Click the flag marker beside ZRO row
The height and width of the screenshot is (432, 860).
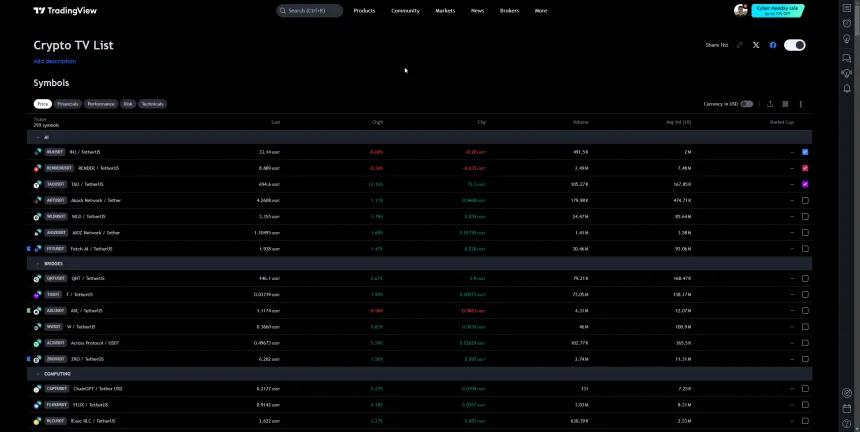pos(29,359)
